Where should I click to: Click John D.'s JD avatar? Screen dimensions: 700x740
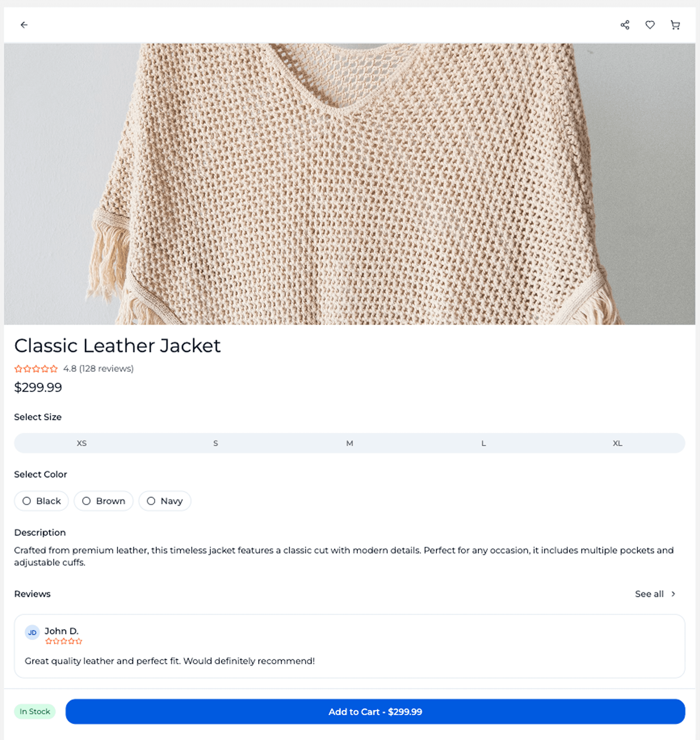[32, 633]
